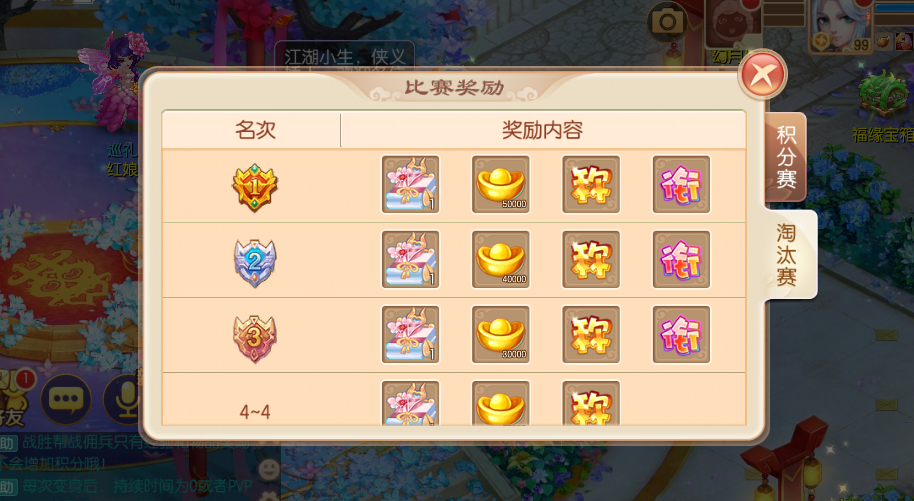Screen dimensions: 914x501
Task: Click the second place silver medal badge
Action: click(x=255, y=262)
